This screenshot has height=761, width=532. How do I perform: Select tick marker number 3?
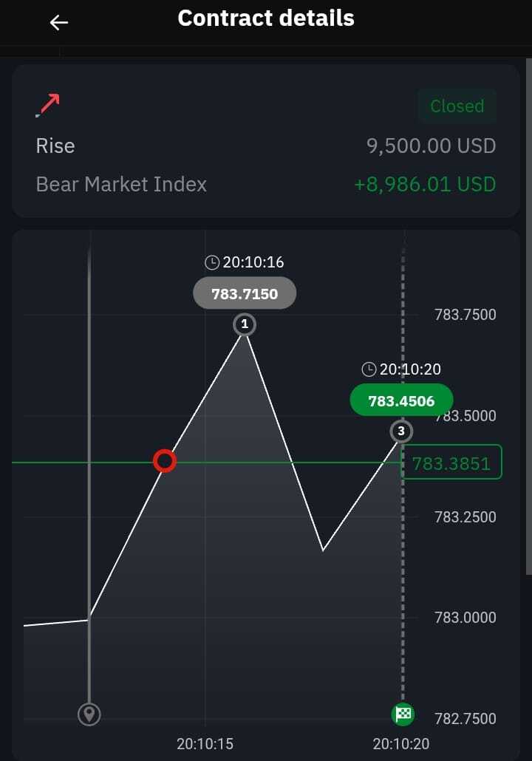(x=401, y=431)
